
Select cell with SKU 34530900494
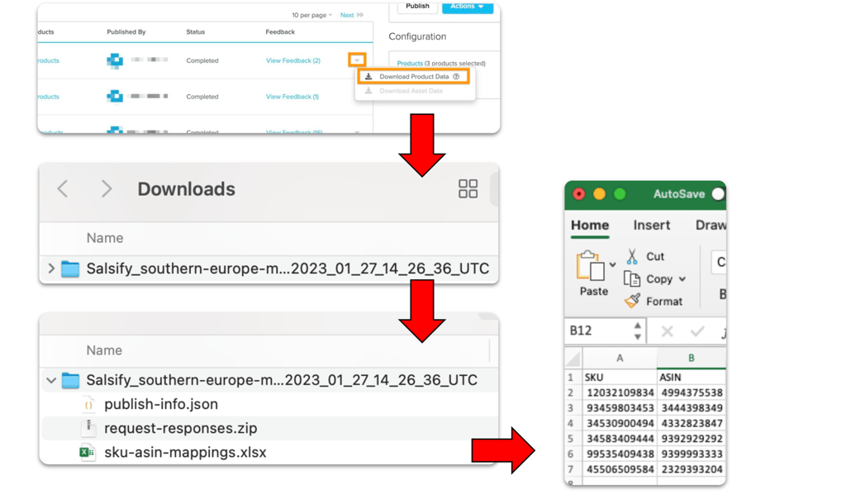click(620, 423)
